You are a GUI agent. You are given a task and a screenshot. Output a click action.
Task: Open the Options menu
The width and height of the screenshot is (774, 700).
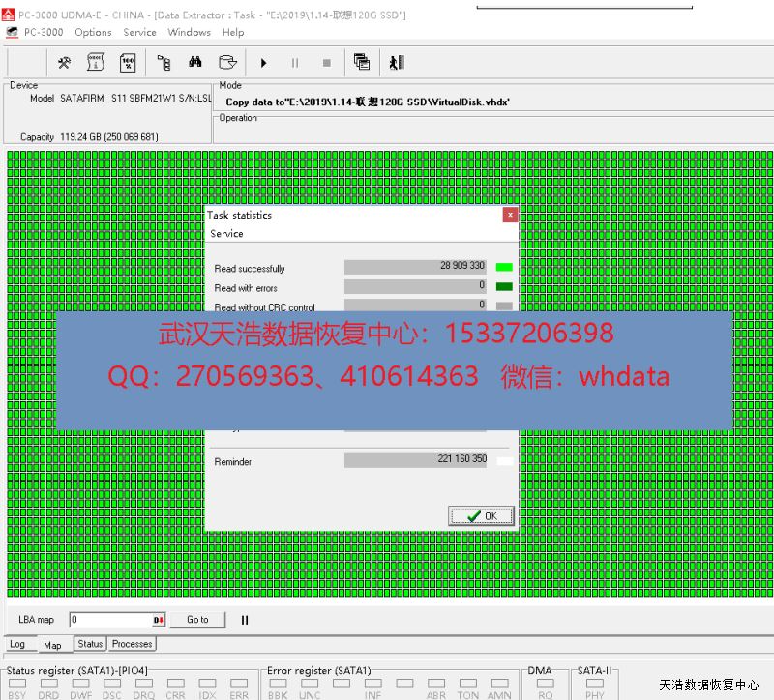pos(93,32)
